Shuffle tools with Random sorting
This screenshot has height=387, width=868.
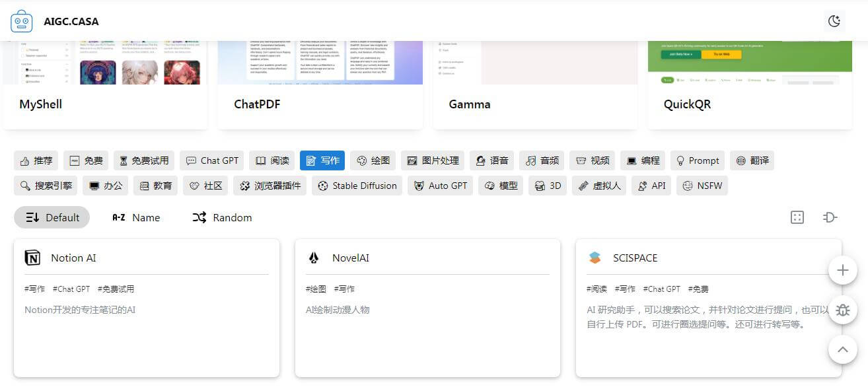(222, 217)
